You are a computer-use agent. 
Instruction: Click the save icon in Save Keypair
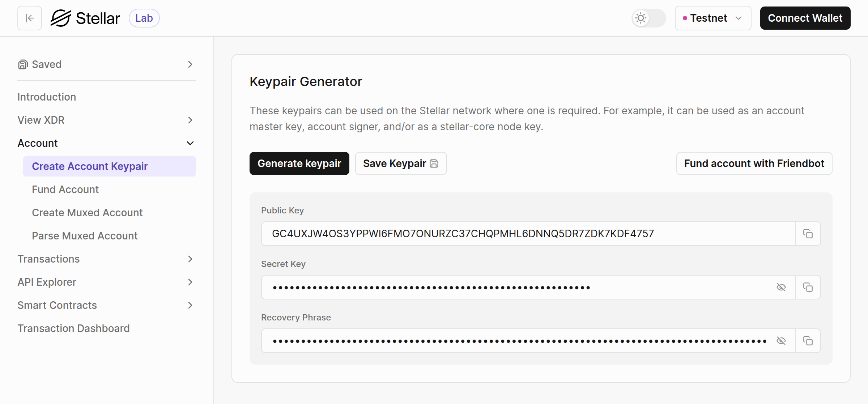click(434, 163)
